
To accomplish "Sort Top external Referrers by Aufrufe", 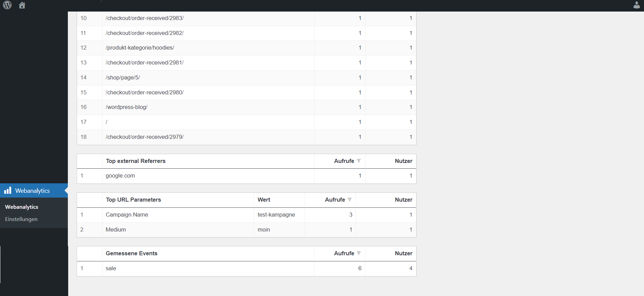I will pos(347,161).
